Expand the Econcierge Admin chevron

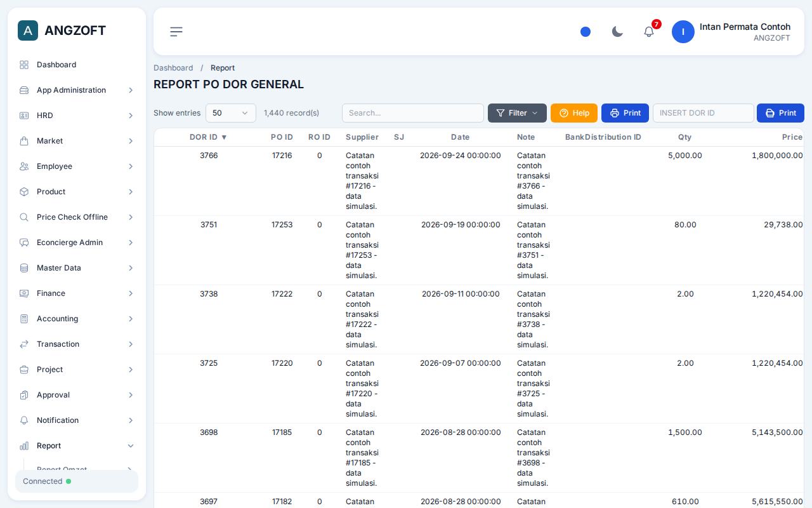coord(131,243)
